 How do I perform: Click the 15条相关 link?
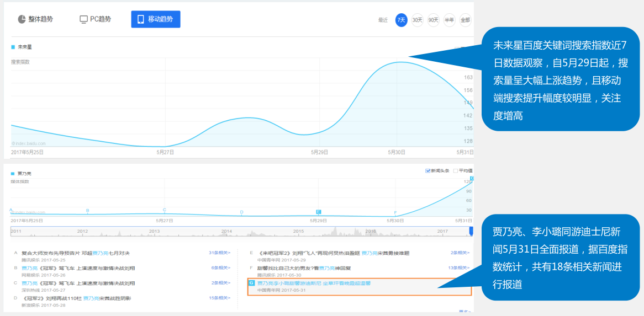pos(219,298)
